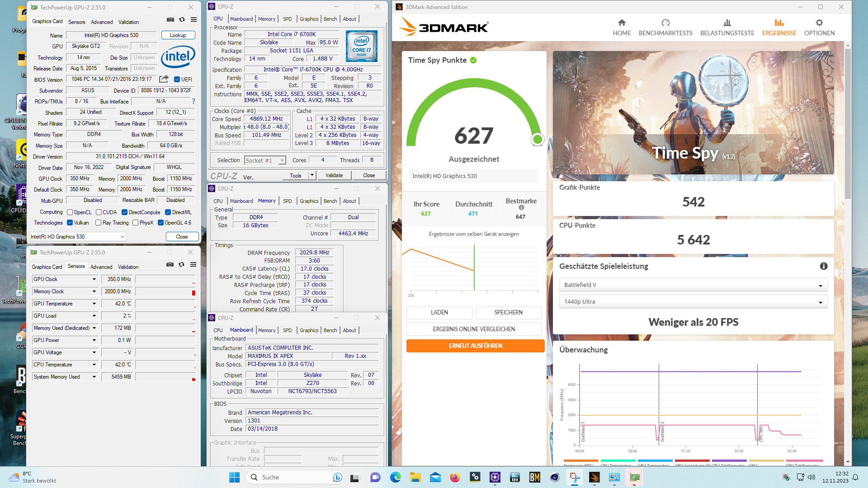Open Windows Start menu
Viewport: 868px width, 488px height.
(234, 477)
